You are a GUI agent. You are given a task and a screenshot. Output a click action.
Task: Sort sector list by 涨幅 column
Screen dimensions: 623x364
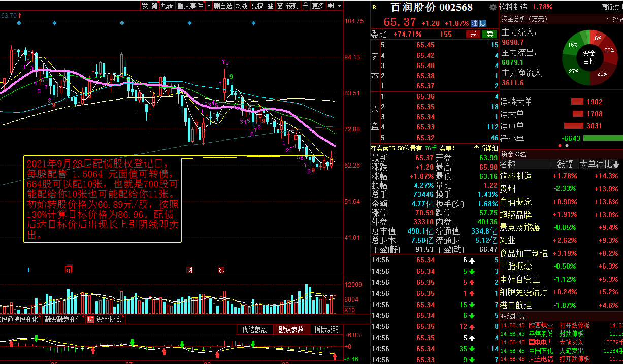(x=565, y=164)
